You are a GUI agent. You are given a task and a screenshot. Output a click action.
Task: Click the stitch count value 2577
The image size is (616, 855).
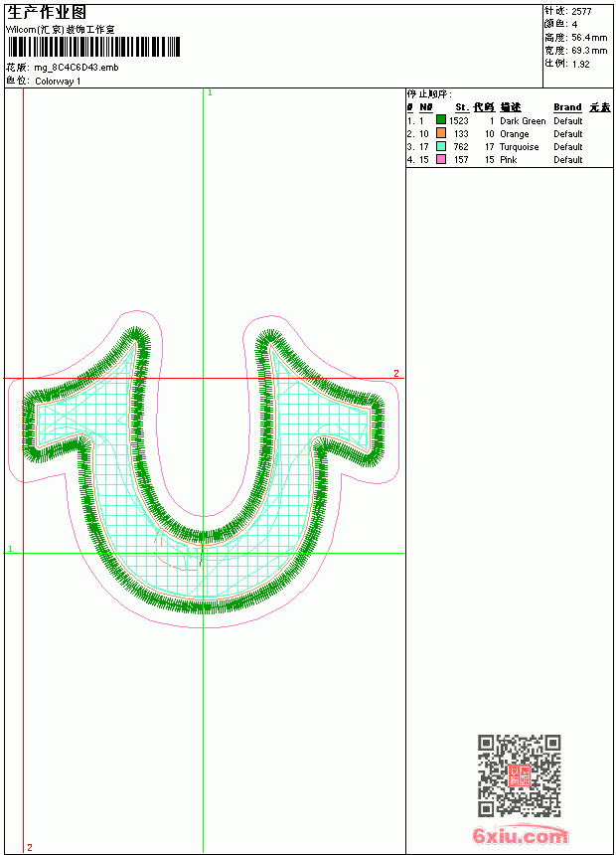(x=581, y=12)
